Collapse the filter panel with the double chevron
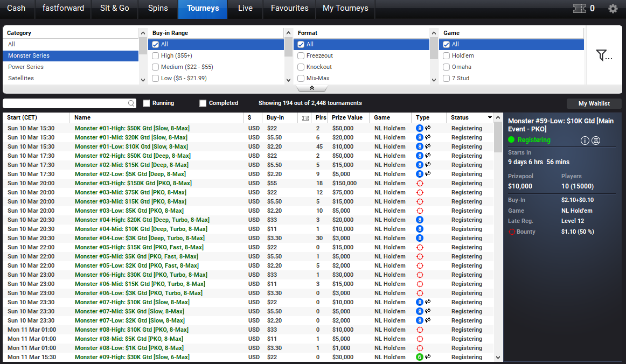This screenshot has width=626, height=364. 312,88
